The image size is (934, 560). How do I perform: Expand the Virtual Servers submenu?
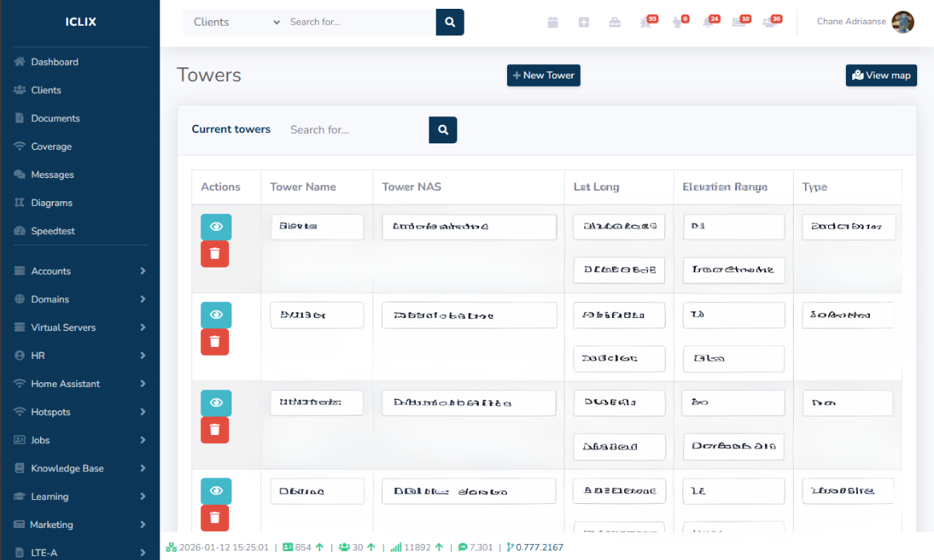80,328
